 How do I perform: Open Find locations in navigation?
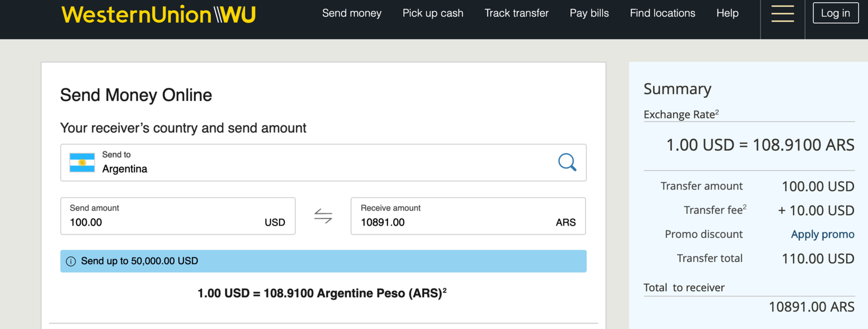(662, 13)
